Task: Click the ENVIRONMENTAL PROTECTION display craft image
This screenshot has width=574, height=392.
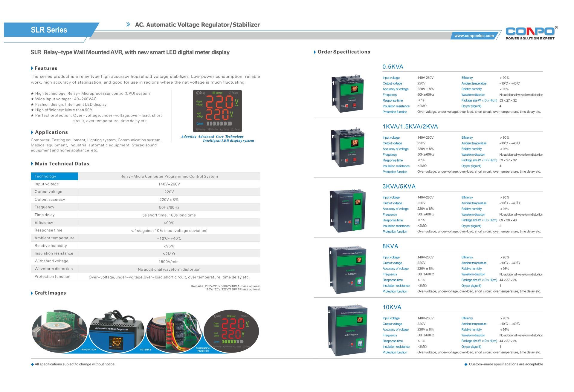Action: 231,331
